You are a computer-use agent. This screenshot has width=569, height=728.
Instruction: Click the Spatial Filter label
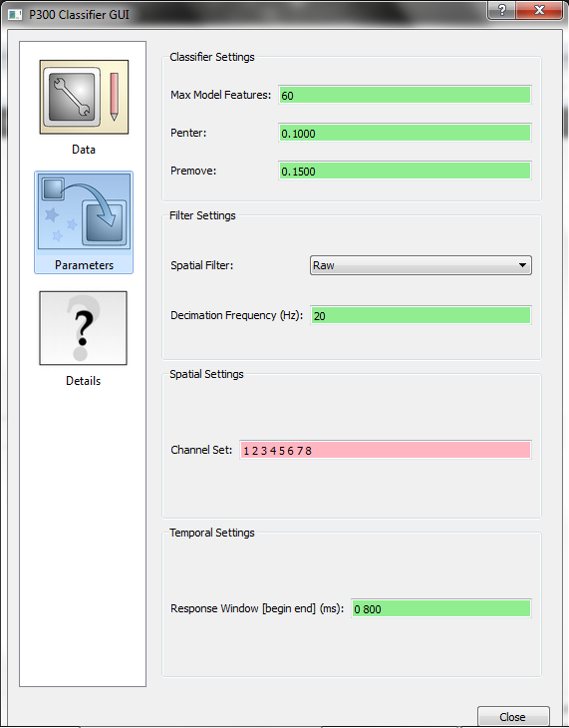tap(202, 265)
